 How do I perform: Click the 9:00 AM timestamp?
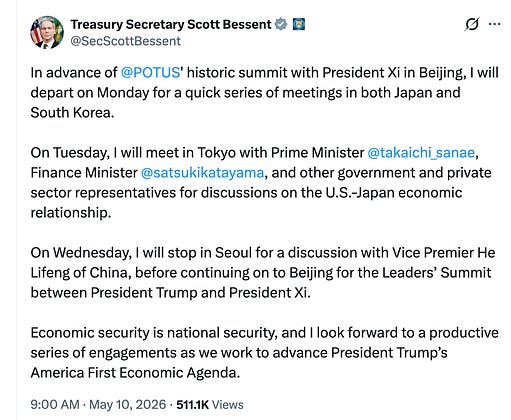coord(55,405)
